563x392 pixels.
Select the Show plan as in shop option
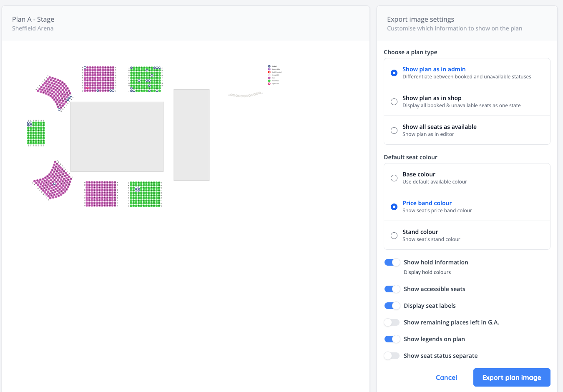[x=394, y=101]
